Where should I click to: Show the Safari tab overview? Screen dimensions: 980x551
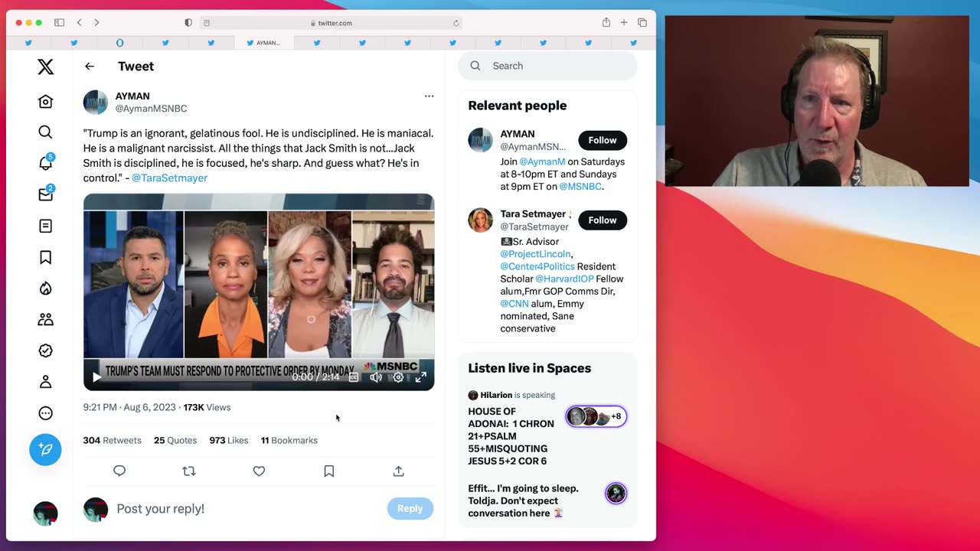pos(642,23)
